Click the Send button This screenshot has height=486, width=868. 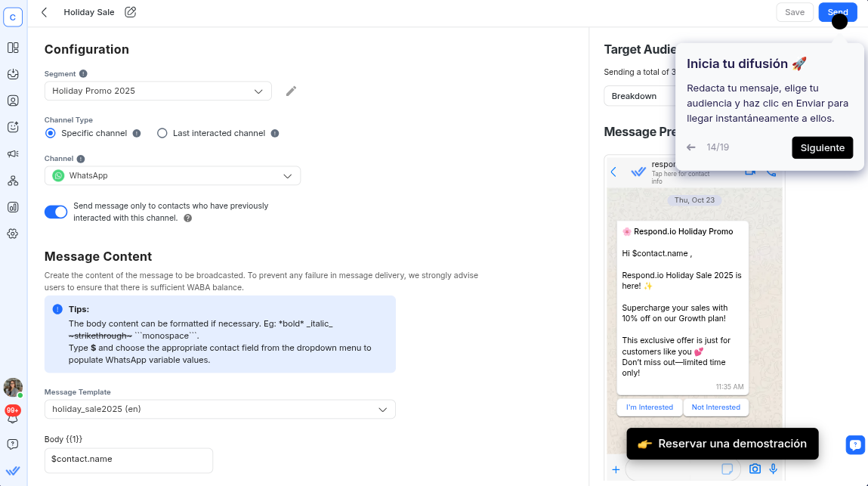click(x=838, y=12)
